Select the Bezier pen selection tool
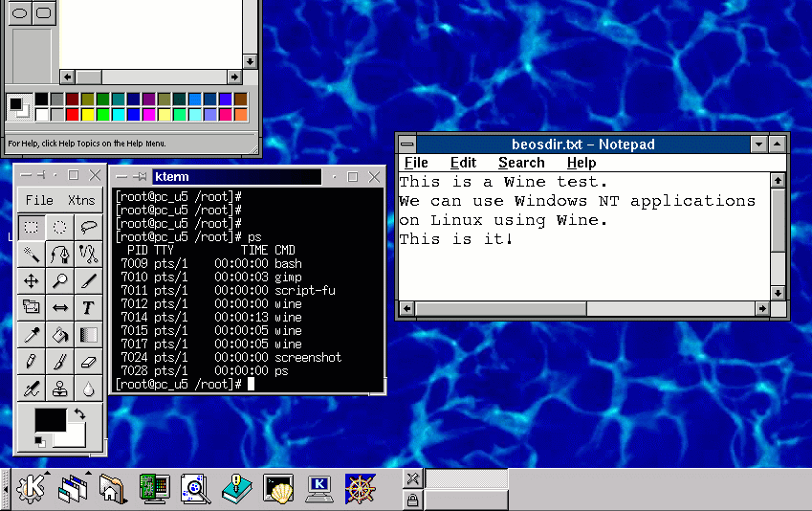Screen dimensions: 812x511 pos(60,254)
